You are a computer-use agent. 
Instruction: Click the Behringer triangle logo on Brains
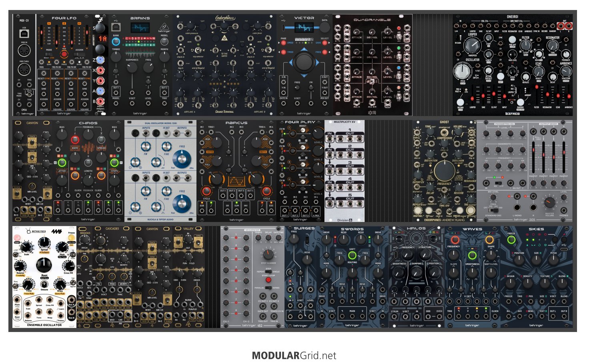tap(164, 26)
